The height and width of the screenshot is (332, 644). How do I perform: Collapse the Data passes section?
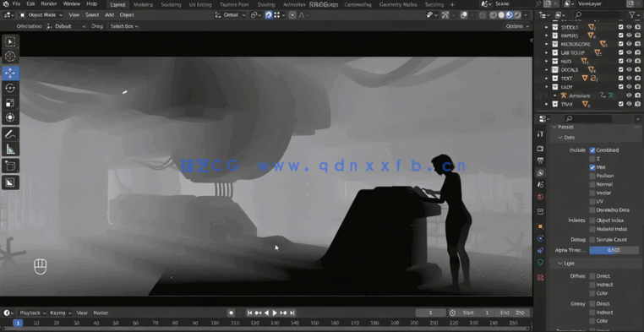coord(559,138)
